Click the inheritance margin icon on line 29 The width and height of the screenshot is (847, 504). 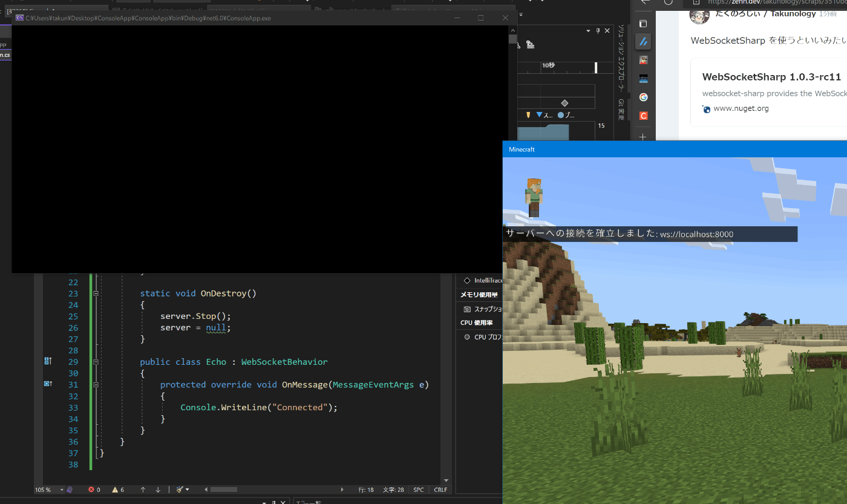click(x=48, y=361)
